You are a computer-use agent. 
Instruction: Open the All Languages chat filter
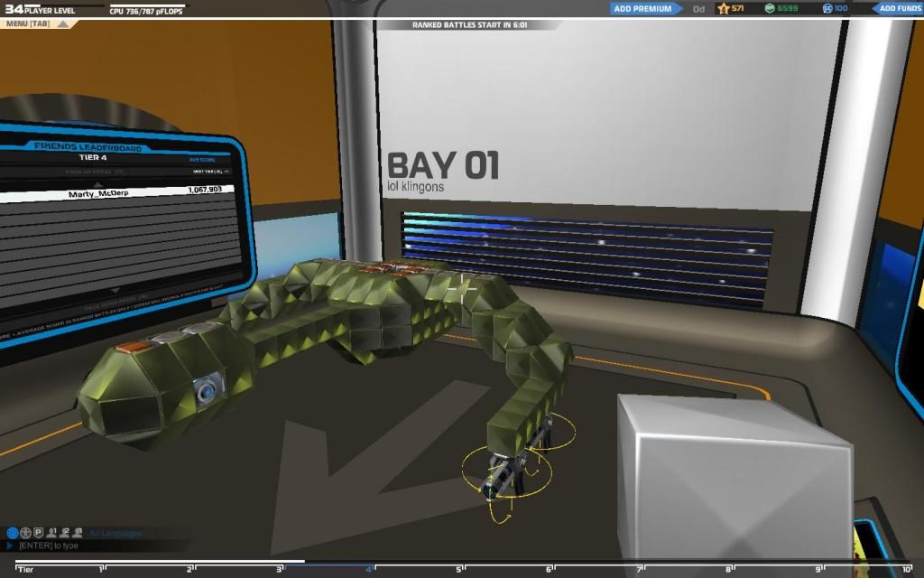point(116,533)
